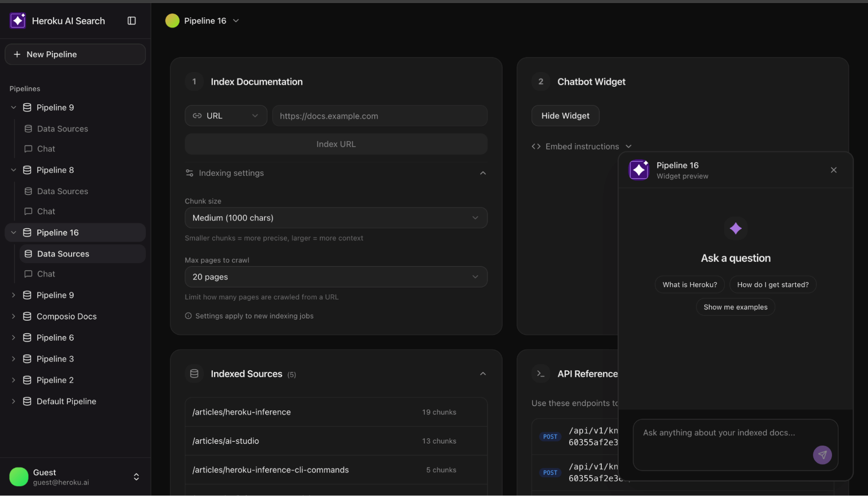Click the New Pipeline button
The width and height of the screenshot is (868, 496).
click(75, 54)
